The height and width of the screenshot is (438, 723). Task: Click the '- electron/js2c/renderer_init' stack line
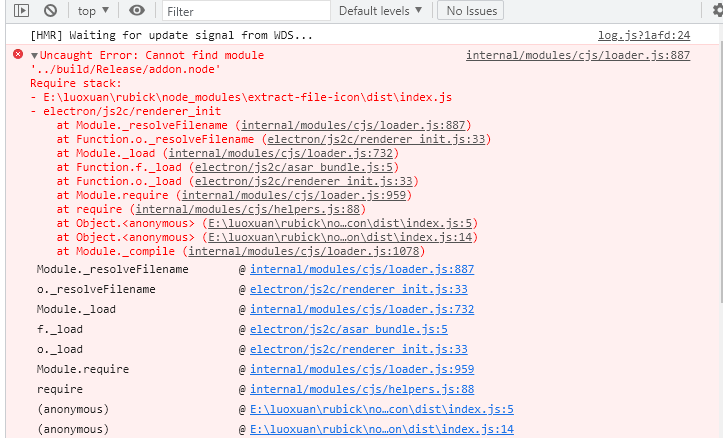coord(125,111)
